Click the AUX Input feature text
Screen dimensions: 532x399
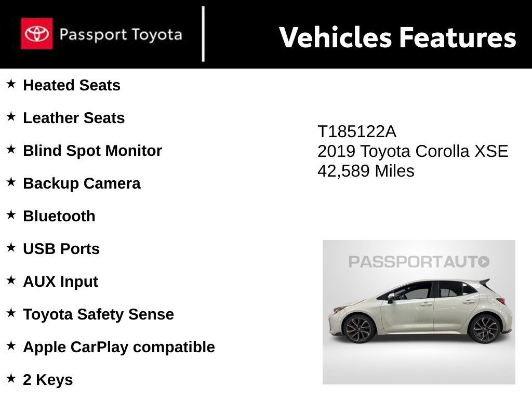pos(60,282)
